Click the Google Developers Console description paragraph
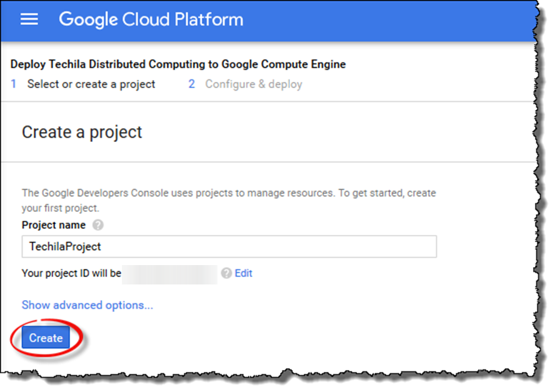The height and width of the screenshot is (392, 555). (229, 200)
